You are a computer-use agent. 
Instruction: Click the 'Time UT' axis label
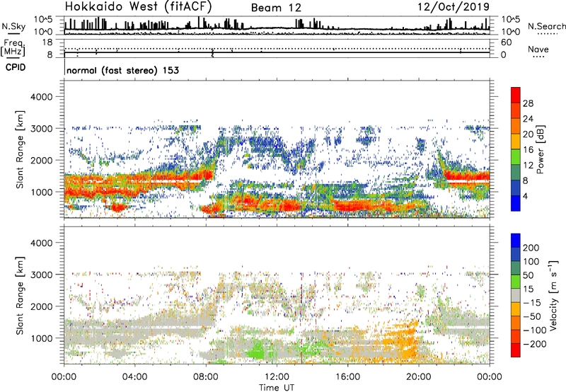click(x=277, y=388)
